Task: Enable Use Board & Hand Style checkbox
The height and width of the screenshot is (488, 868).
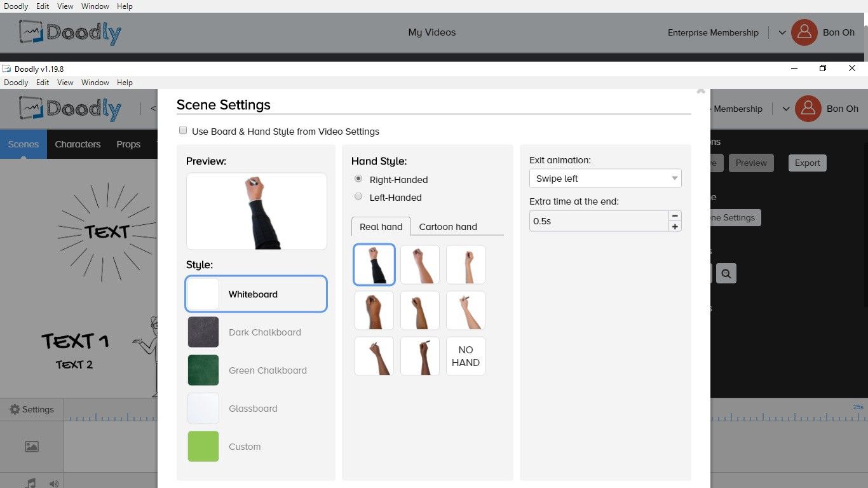Action: [x=183, y=130]
